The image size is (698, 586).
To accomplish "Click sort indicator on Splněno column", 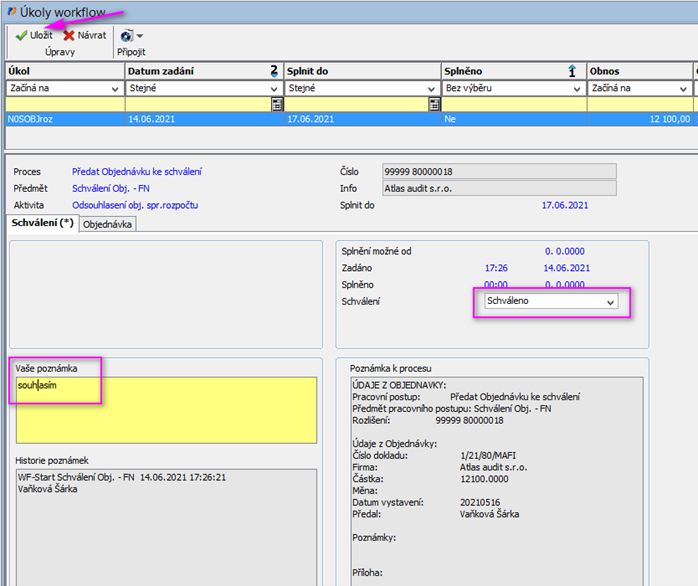I will [573, 71].
